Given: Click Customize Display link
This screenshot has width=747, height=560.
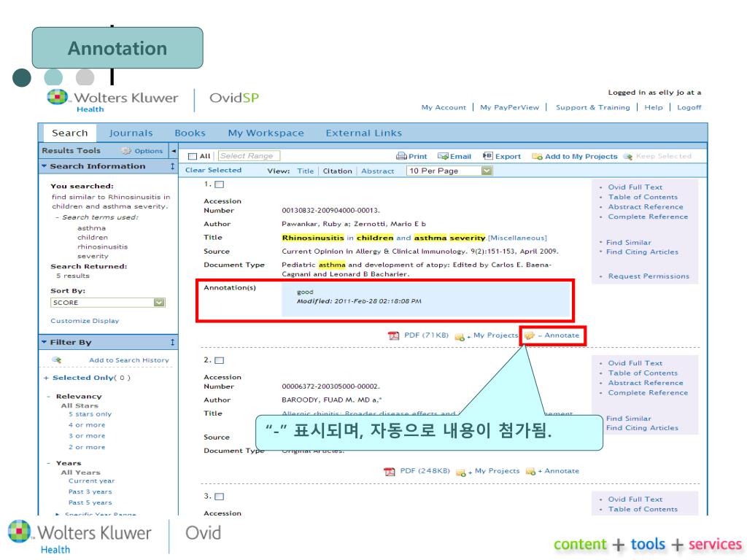Looking at the screenshot, I should tap(85, 321).
